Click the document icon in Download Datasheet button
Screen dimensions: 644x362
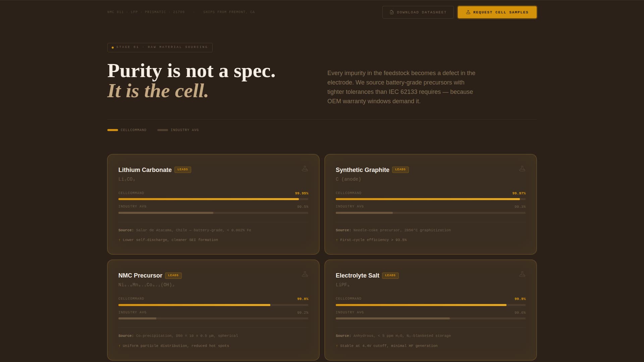(391, 12)
